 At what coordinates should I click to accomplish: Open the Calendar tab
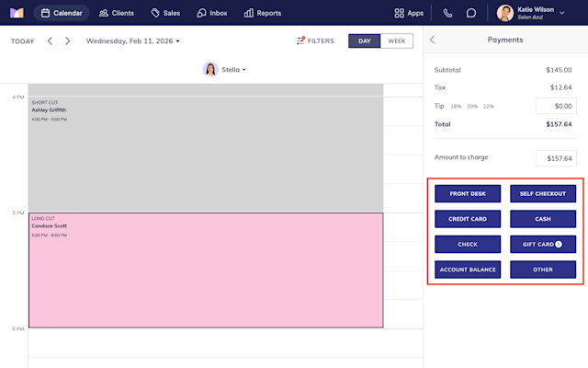point(62,13)
